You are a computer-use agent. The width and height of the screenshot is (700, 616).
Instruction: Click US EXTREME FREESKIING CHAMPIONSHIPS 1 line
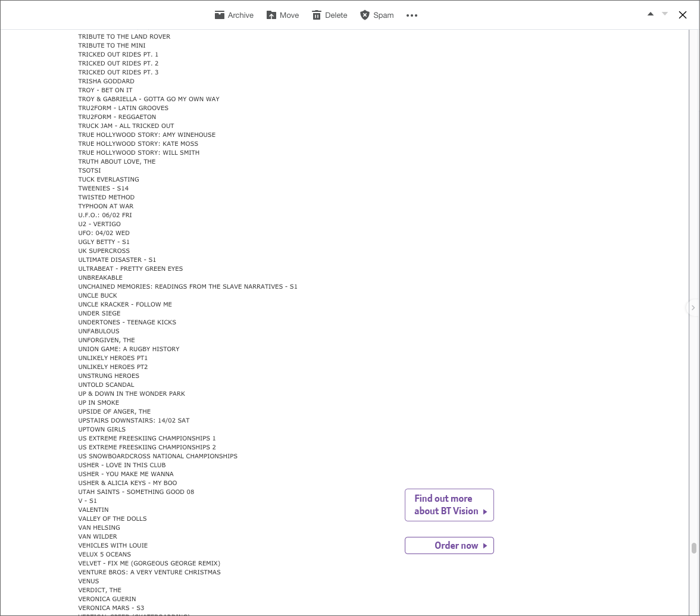(x=147, y=438)
